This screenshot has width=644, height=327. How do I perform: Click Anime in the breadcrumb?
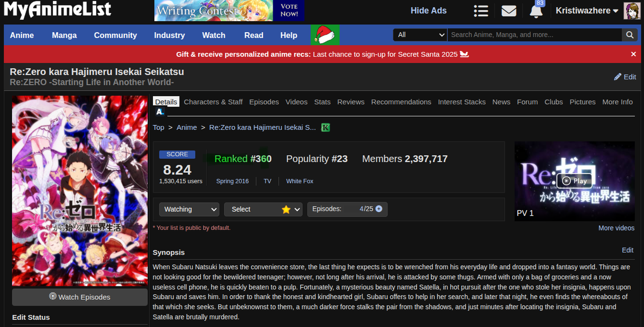(x=187, y=127)
